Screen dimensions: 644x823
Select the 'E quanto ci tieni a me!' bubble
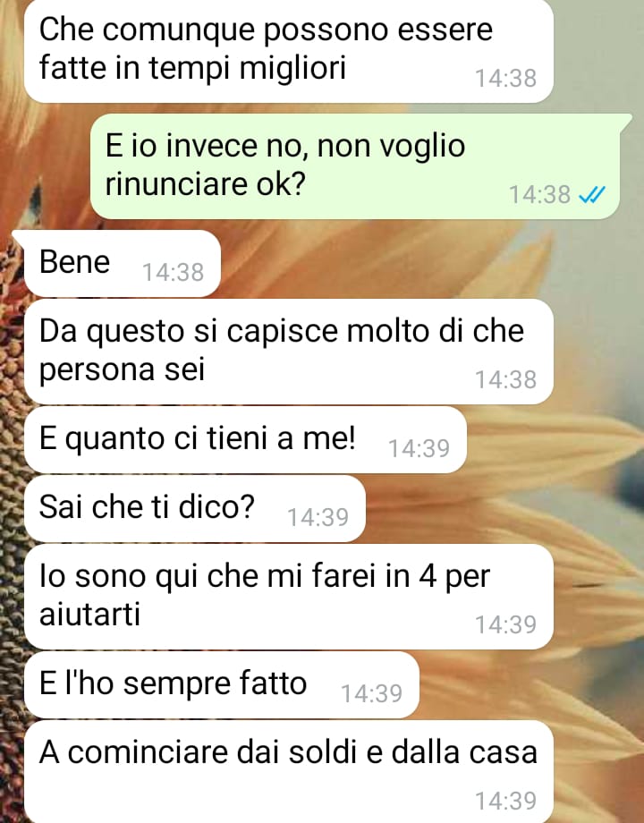[245, 440]
